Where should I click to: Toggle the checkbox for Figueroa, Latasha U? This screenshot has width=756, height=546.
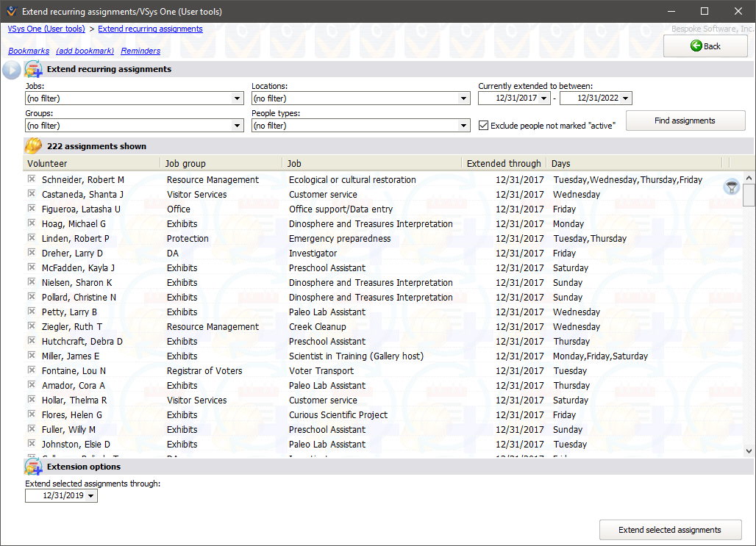[x=30, y=209]
